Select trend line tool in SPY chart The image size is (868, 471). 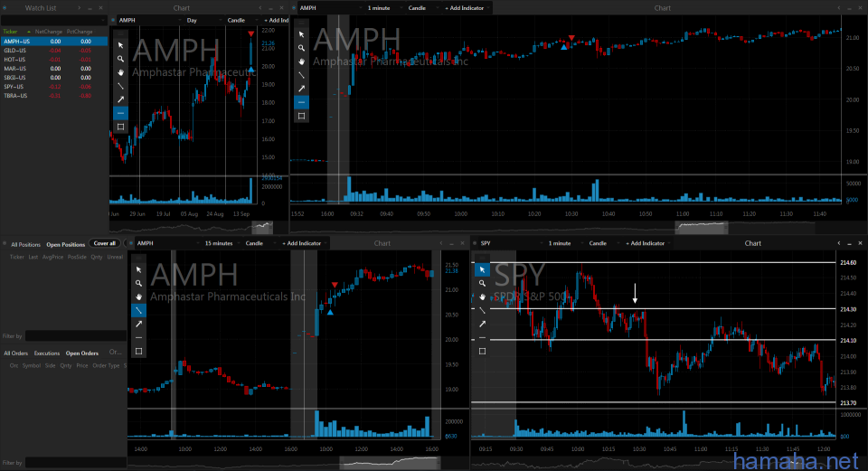click(482, 310)
